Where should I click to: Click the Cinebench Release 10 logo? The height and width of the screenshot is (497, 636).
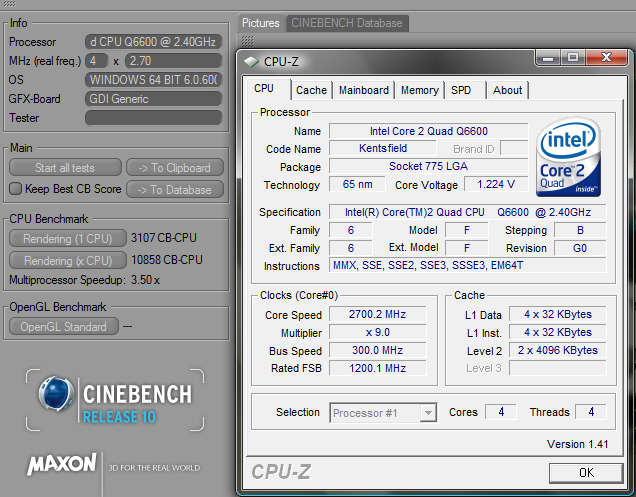pyautogui.click(x=115, y=400)
